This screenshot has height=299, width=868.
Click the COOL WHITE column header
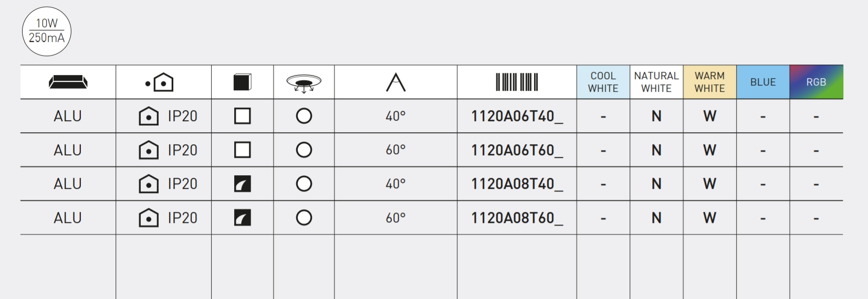click(x=603, y=82)
